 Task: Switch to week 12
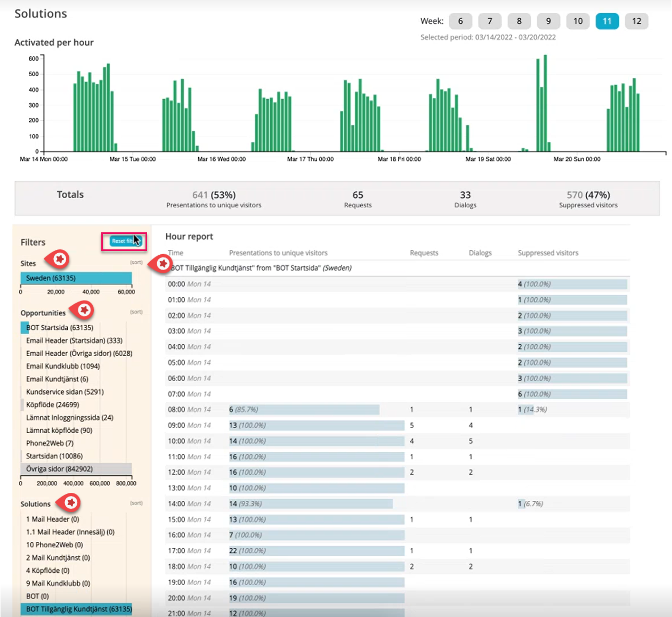[636, 21]
